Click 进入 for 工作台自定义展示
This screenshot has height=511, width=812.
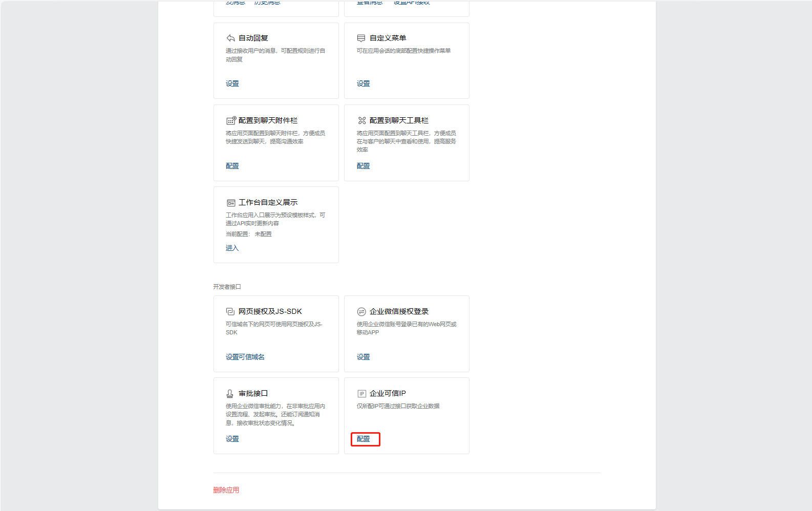[x=232, y=248]
